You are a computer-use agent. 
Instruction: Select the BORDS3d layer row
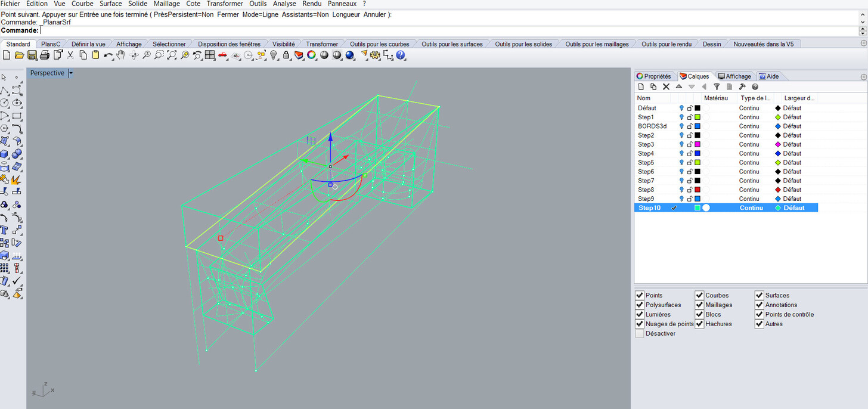(726, 126)
